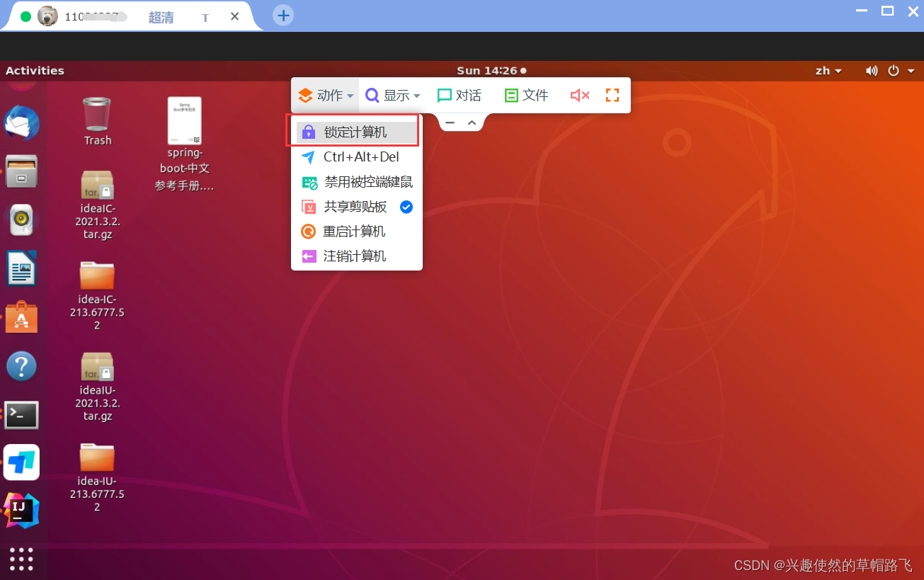924x580 pixels.
Task: Send Ctrl+Alt+Del to remote computer
Action: [356, 157]
